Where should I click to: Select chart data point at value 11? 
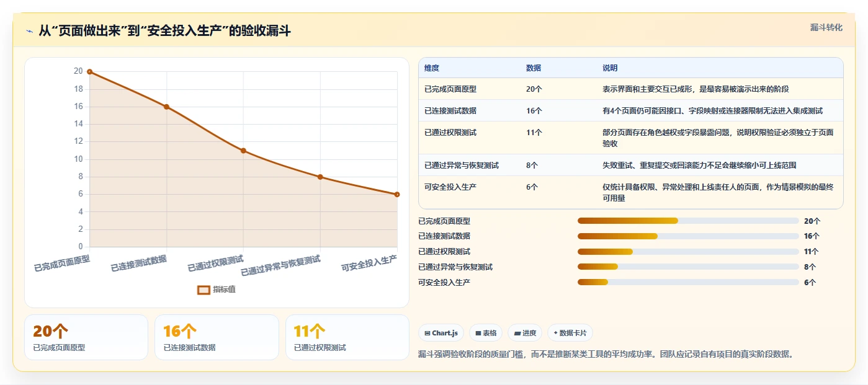[243, 151]
